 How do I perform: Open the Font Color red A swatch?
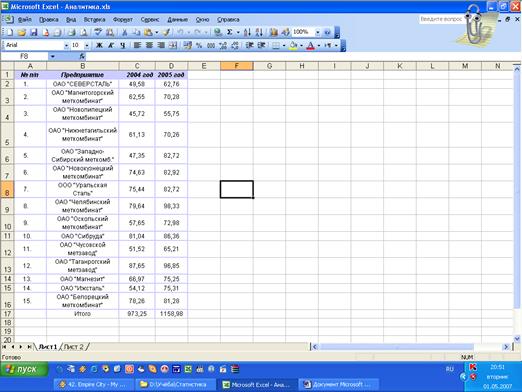tap(310, 45)
